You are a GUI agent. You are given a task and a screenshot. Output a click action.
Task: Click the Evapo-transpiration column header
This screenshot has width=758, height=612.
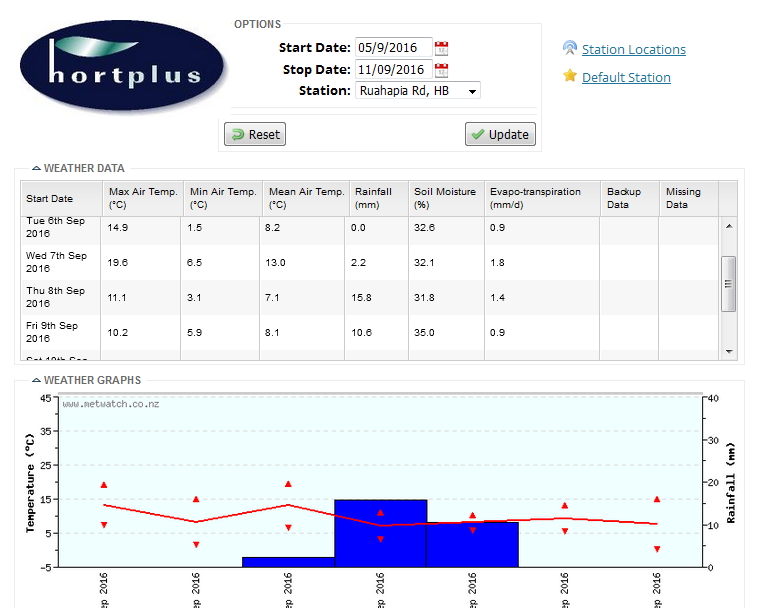(x=542, y=199)
